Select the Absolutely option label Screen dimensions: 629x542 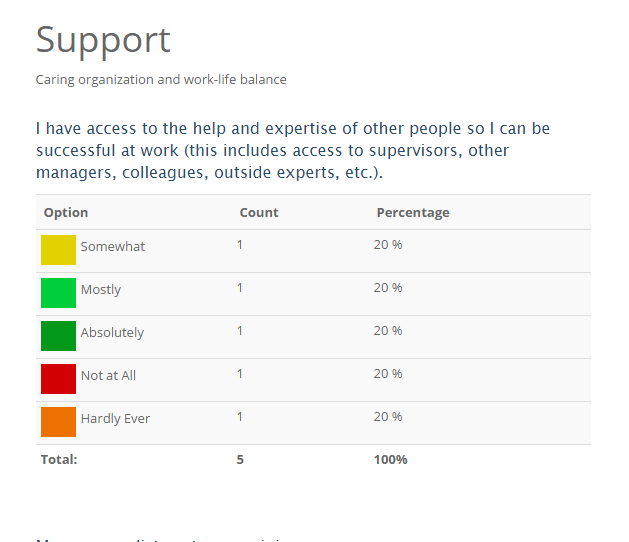point(112,333)
